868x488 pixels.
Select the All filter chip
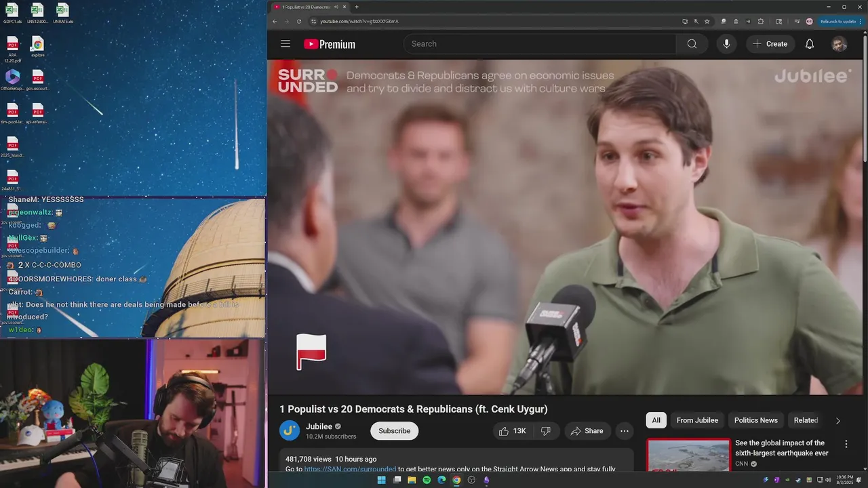tap(656, 420)
